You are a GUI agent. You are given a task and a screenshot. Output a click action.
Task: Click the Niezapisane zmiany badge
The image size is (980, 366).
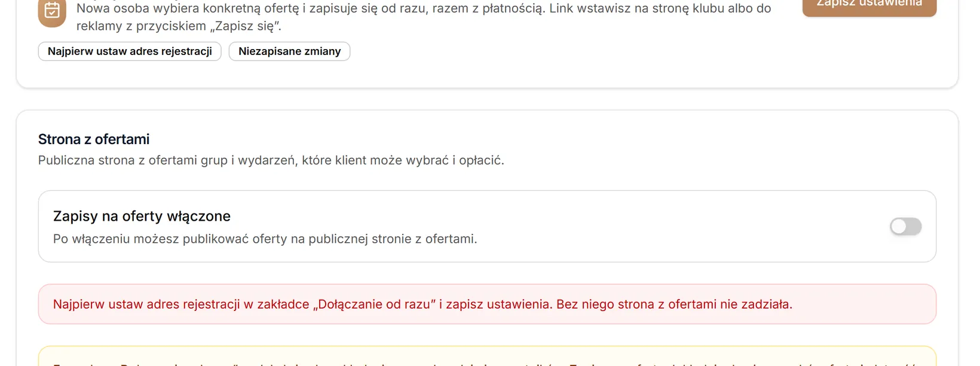click(289, 51)
